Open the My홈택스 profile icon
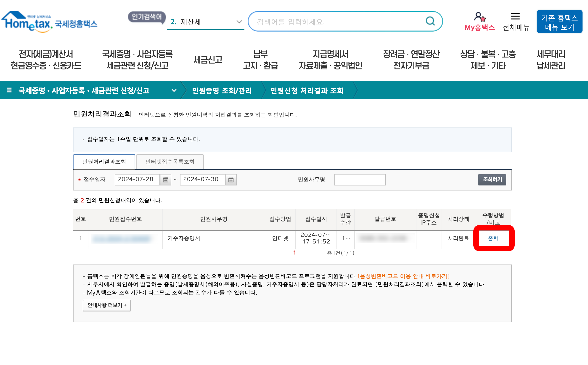588x365 pixels. [x=479, y=17]
